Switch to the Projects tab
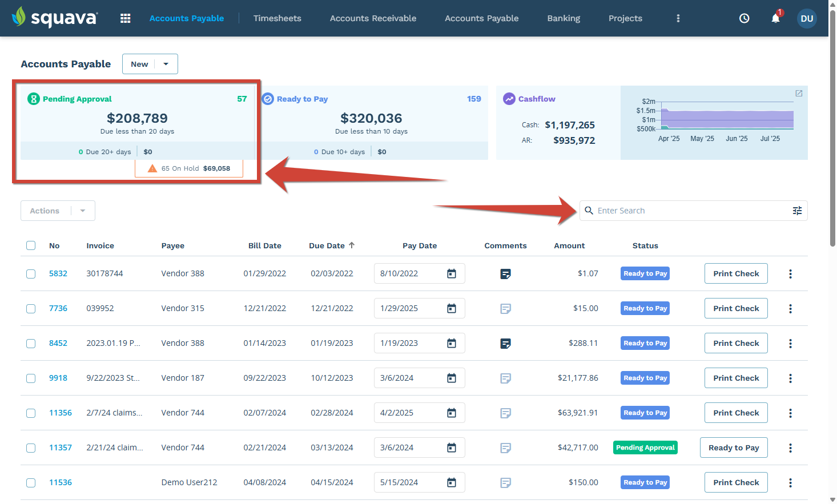837x504 pixels. (x=625, y=18)
